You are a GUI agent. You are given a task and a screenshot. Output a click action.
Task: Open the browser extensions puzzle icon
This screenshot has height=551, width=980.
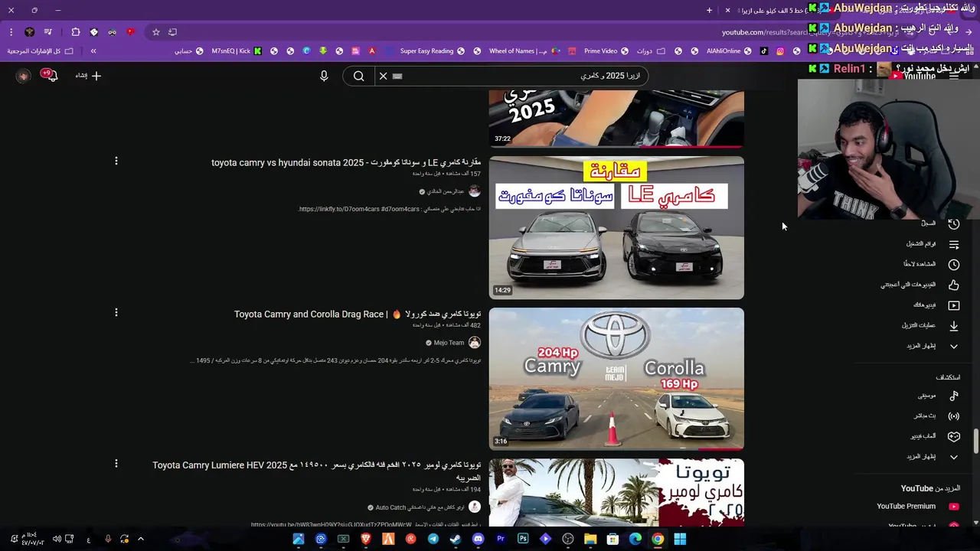(x=75, y=32)
